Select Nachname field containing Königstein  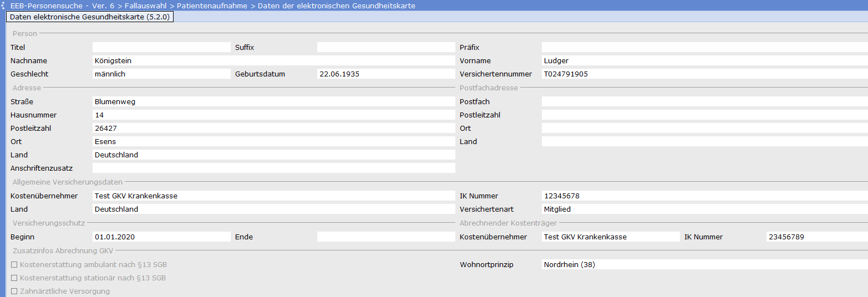274,61
